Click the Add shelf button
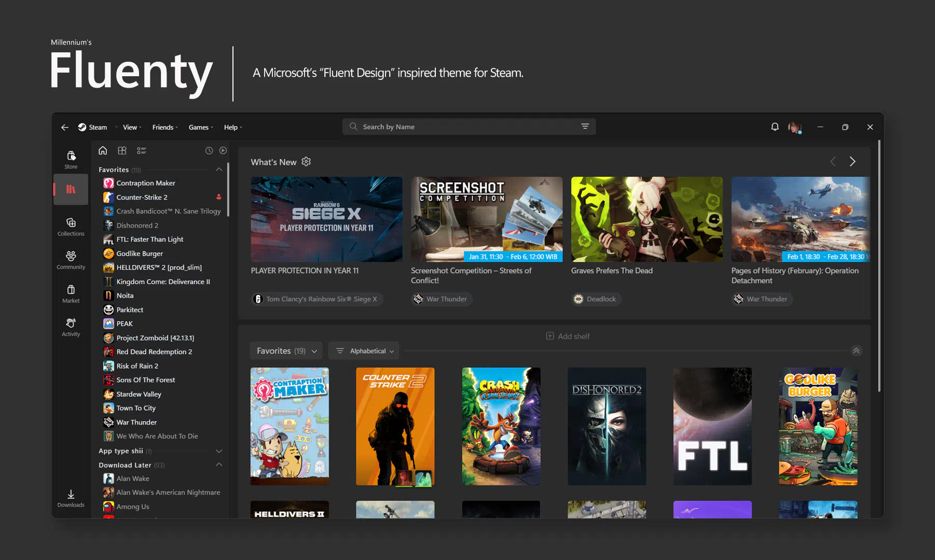 (x=568, y=336)
